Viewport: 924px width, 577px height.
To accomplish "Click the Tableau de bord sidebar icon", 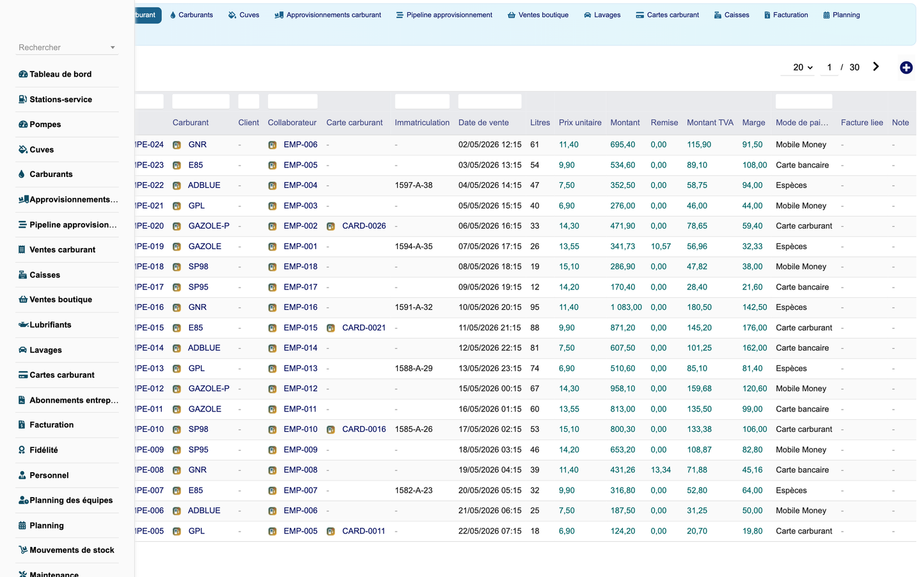I will click(x=23, y=74).
